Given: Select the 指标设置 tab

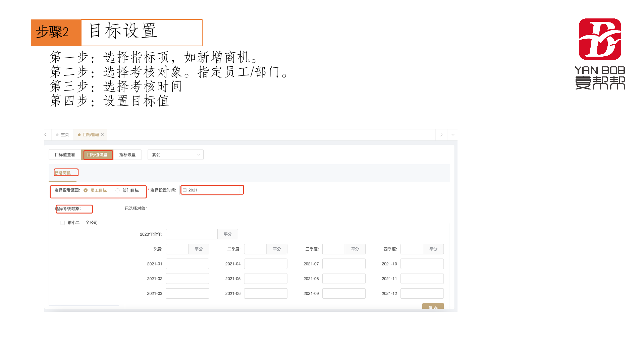Looking at the screenshot, I should pos(127,155).
